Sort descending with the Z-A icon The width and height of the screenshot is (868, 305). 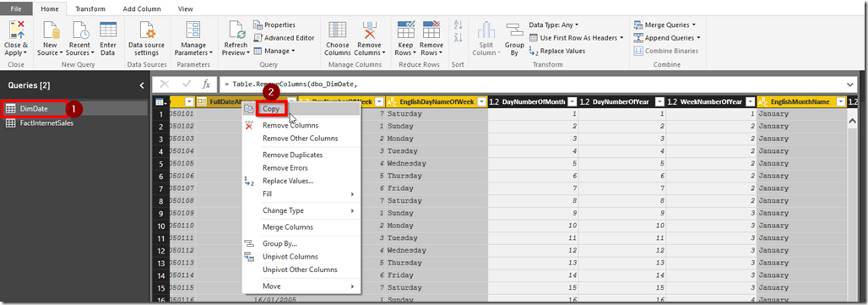(458, 37)
